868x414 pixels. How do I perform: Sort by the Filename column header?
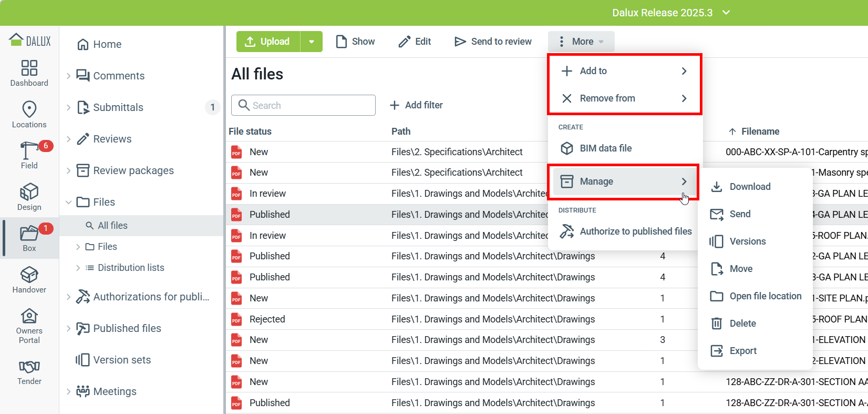pos(760,132)
